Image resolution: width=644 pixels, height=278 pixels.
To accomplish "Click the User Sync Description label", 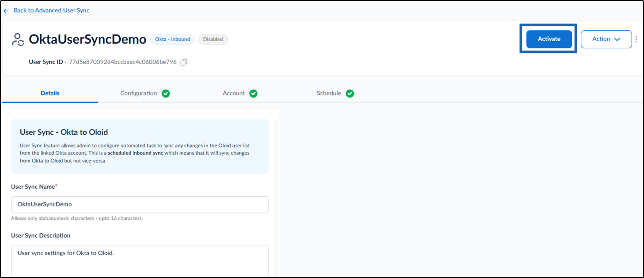I will point(41,236).
